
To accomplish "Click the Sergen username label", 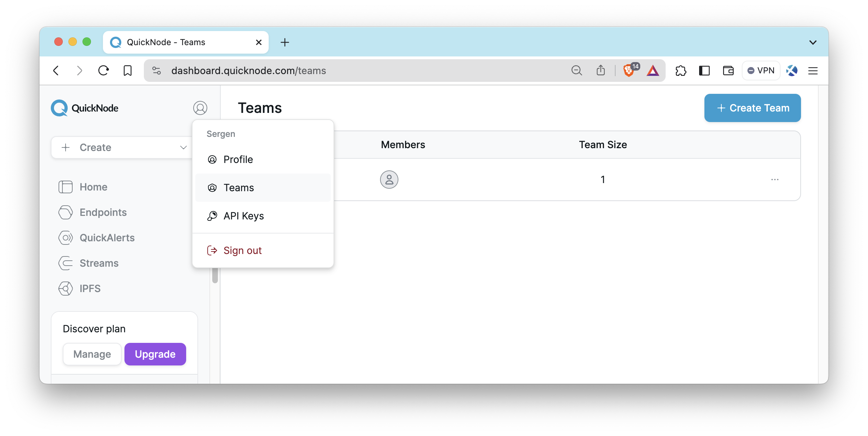I will coord(221,134).
